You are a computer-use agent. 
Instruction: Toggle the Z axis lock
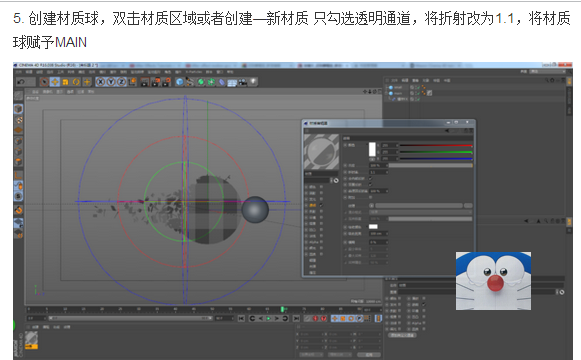pyautogui.click(x=122, y=82)
